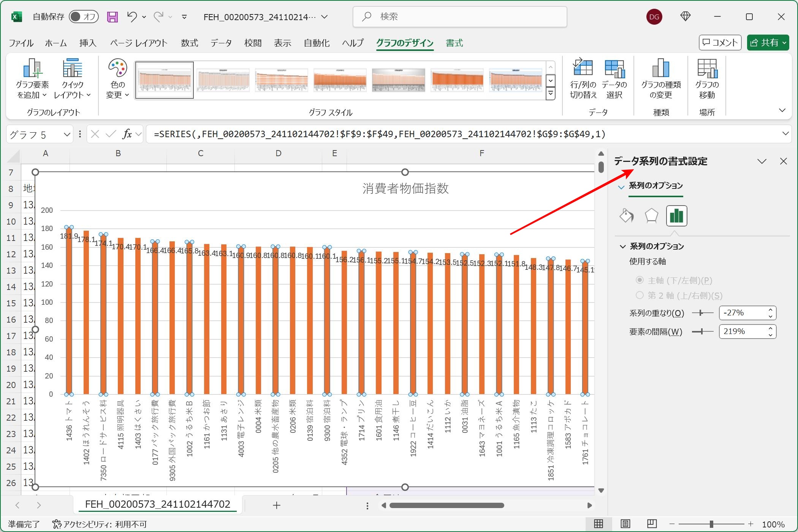Close the データ系列の書式設定 pane

(x=784, y=161)
